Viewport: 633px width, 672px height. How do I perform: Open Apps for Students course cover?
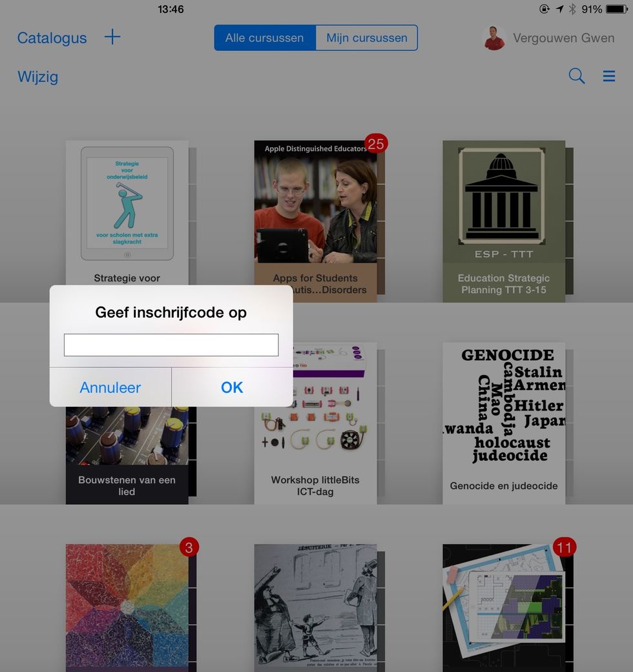coord(315,207)
